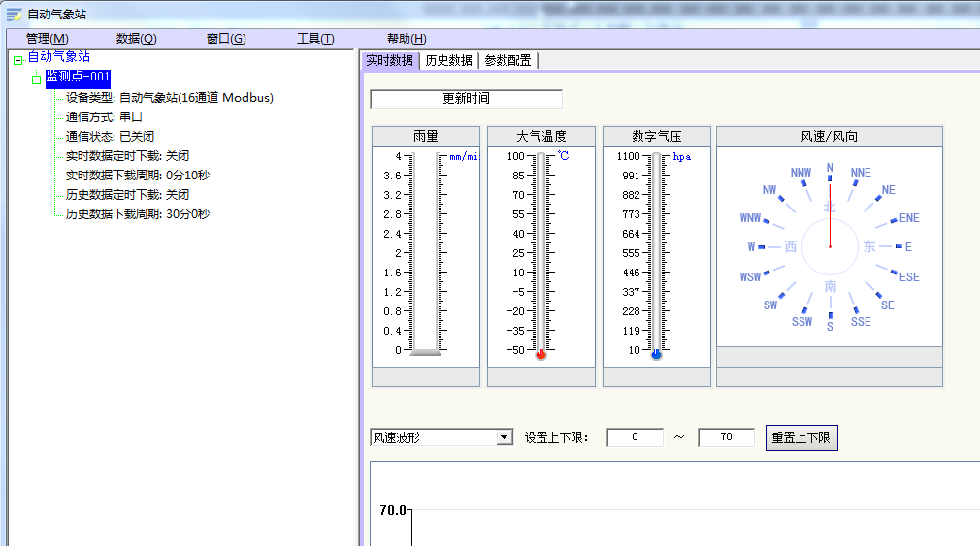The height and width of the screenshot is (546, 980).
Task: Click the lower limit field showing 0
Action: 635,437
